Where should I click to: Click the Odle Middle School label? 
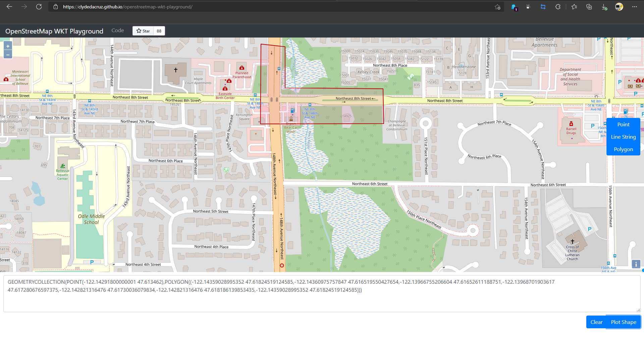[91, 219]
